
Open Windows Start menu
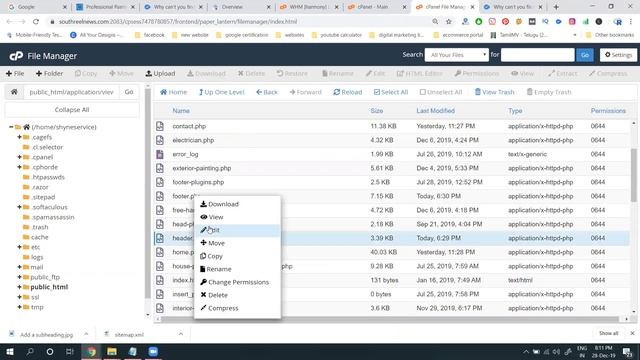pos(10,351)
